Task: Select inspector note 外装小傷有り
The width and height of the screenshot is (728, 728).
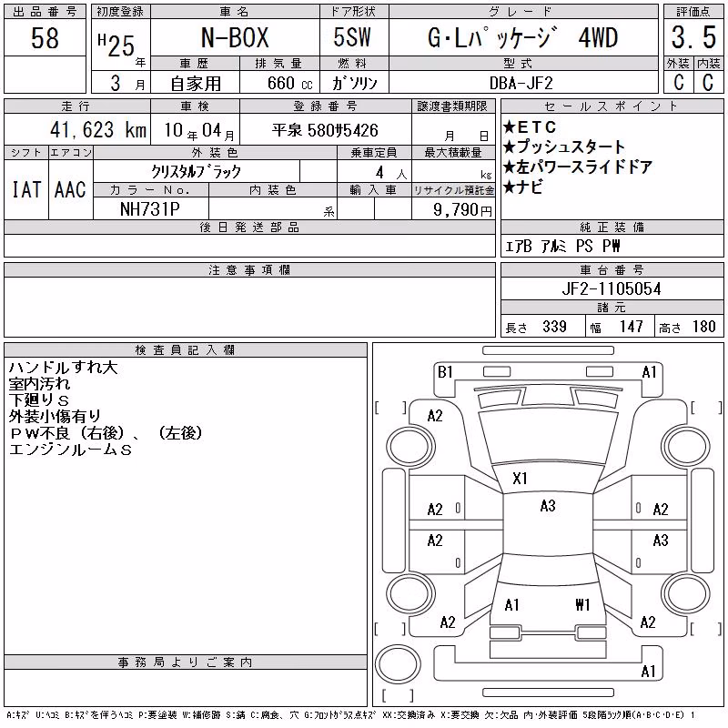Action: pyautogui.click(x=55, y=417)
